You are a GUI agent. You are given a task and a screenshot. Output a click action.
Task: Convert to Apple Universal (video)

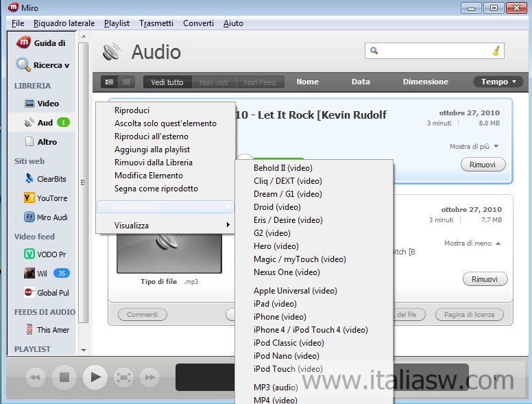[314, 291]
